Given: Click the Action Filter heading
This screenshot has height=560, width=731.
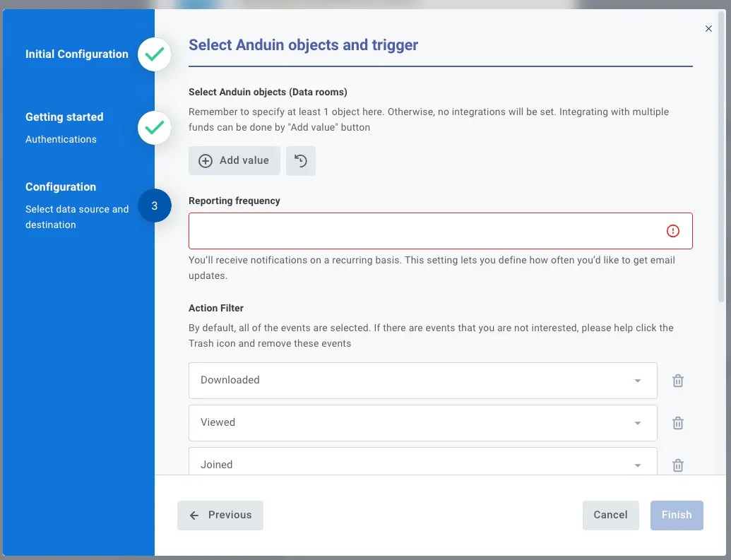Looking at the screenshot, I should pyautogui.click(x=216, y=308).
